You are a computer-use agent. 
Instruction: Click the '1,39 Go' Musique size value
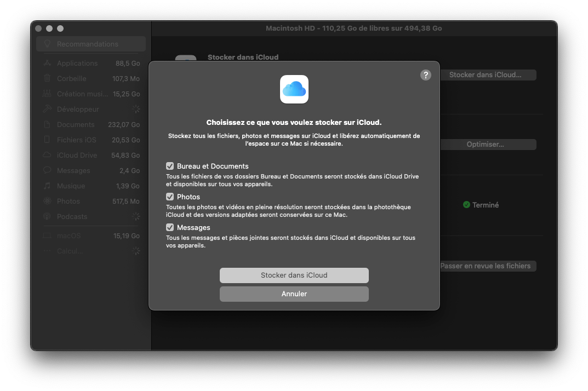tap(128, 186)
